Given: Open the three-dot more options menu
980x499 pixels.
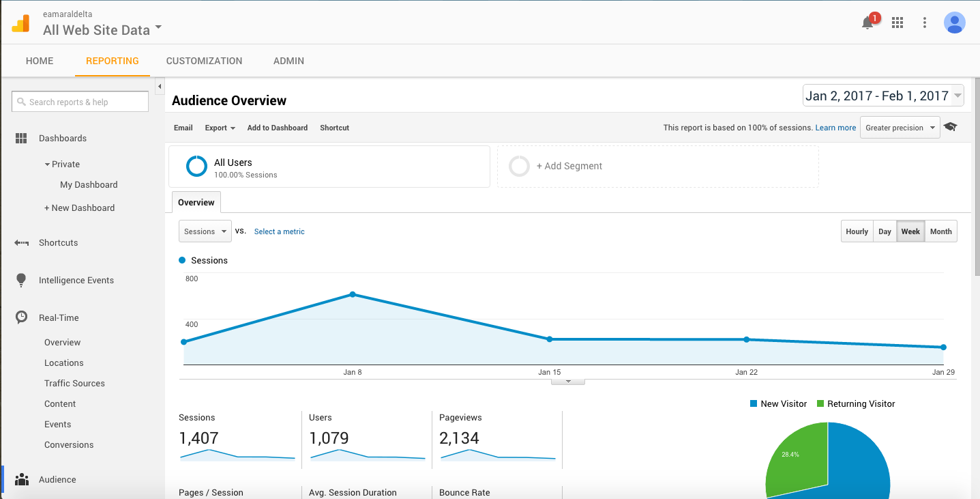Looking at the screenshot, I should (x=925, y=23).
